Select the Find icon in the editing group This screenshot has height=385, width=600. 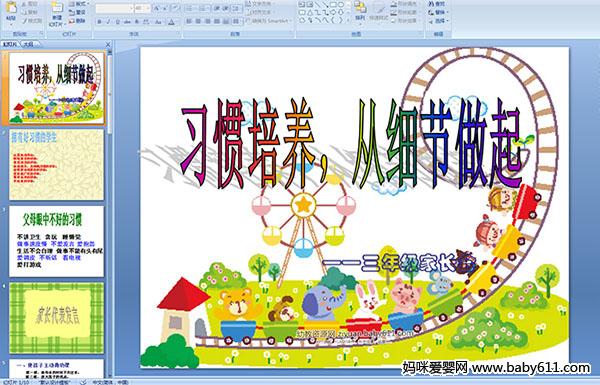[437, 4]
